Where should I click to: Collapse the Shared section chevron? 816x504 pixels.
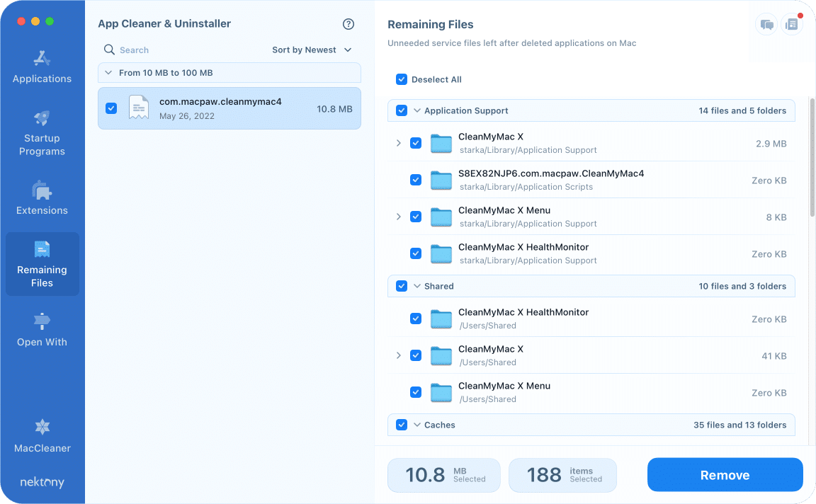point(416,286)
